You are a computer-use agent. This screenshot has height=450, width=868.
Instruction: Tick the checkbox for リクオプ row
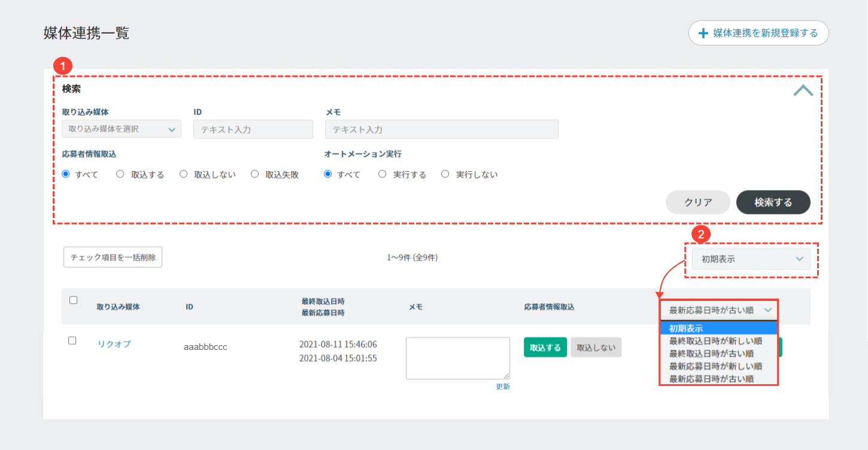tap(72, 340)
